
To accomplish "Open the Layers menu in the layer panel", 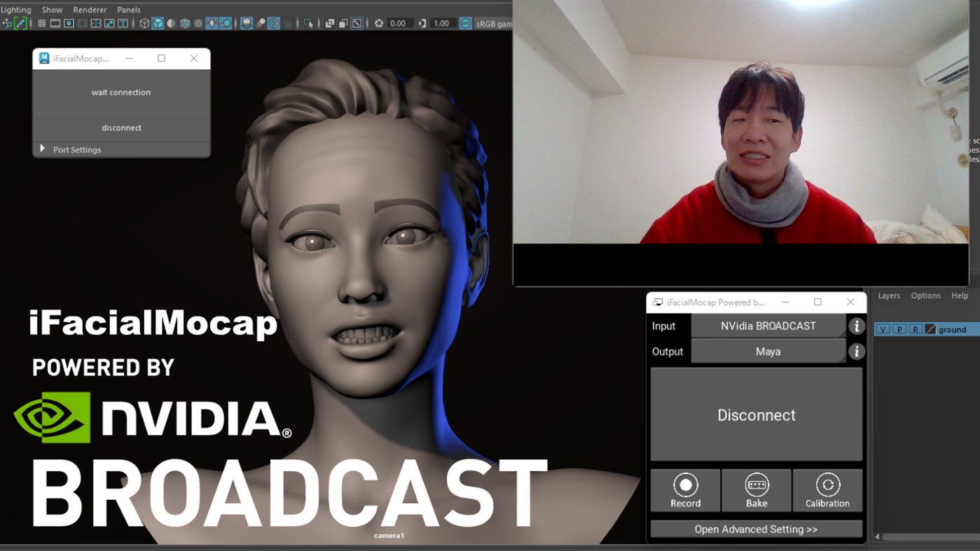I will 888,295.
